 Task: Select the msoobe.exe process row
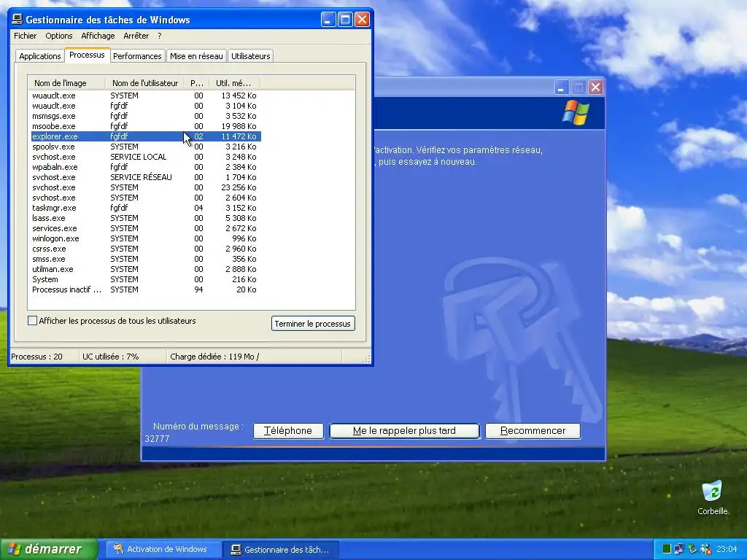(x=144, y=126)
